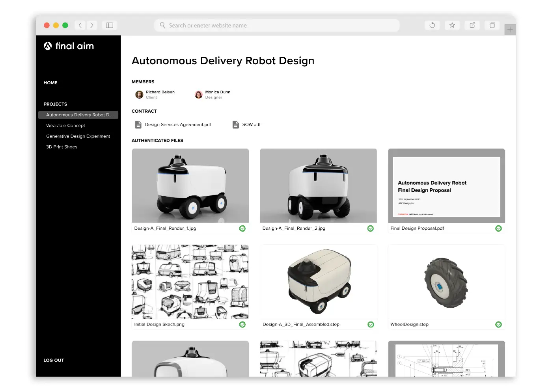Click the browser address search field
552x392 pixels.
tap(277, 25)
